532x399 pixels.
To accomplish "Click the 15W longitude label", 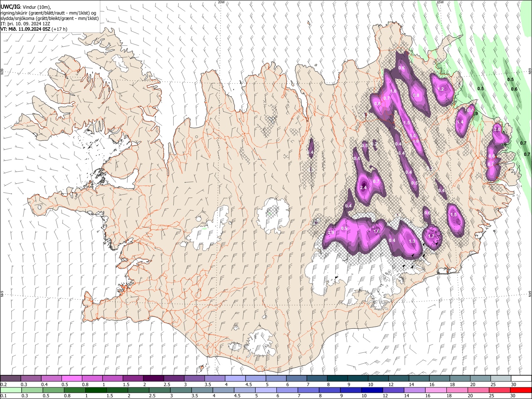I will [440, 2].
